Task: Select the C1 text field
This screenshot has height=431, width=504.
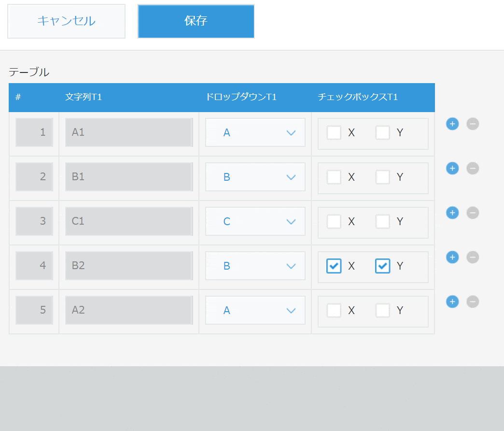Action: (129, 221)
